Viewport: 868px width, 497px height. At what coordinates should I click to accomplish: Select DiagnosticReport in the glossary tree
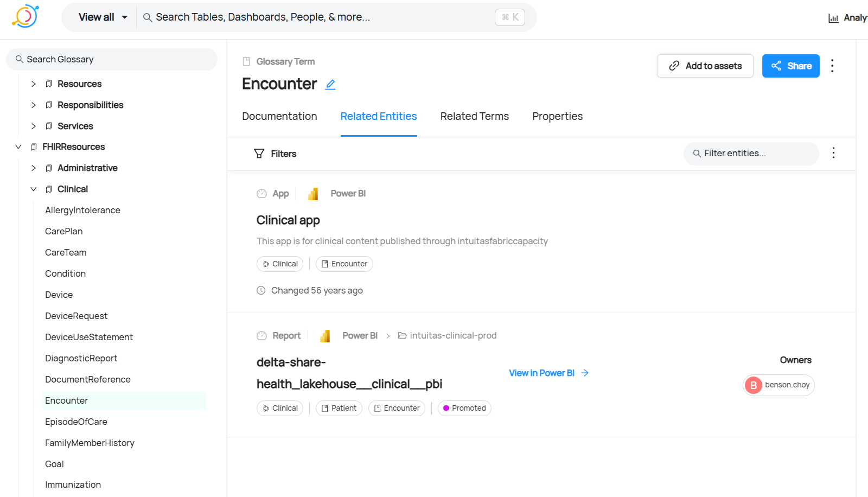tap(81, 359)
